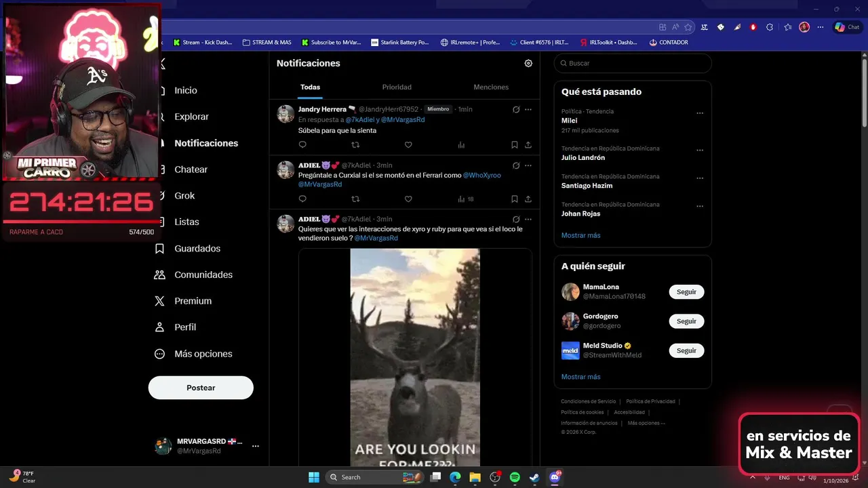The height and width of the screenshot is (488, 868).
Task: Show more suggestions under A quién seguir
Action: tap(581, 377)
